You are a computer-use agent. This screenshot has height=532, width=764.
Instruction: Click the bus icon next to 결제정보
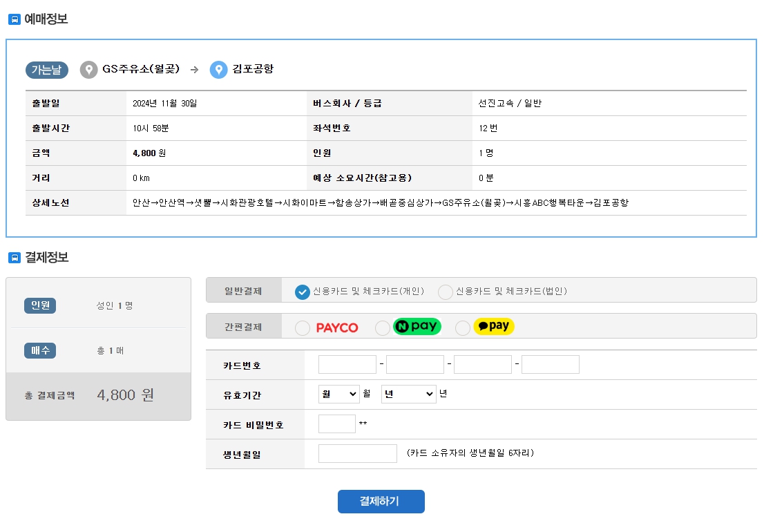tap(14, 257)
